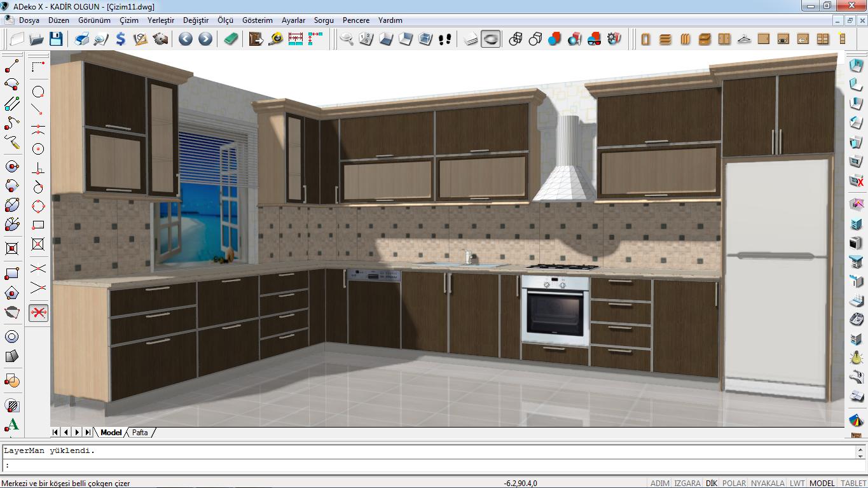This screenshot has height=488, width=868.
Task: Insert the drawer unit module icon
Action: [705, 39]
